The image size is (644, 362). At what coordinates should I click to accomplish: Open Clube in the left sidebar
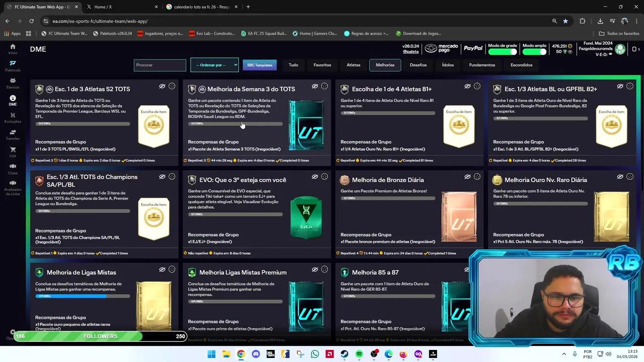[x=13, y=169]
